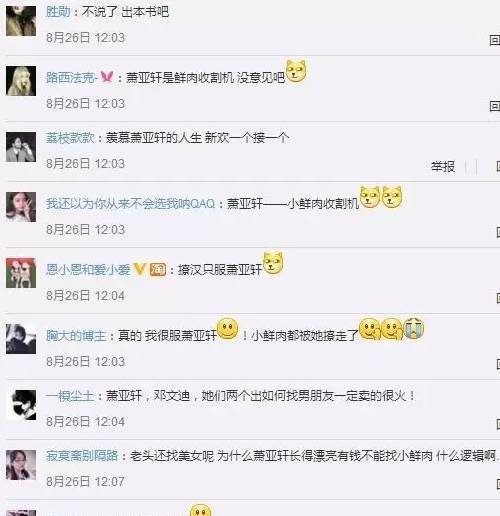Click yellow V verified badge of 恩小恩和爱小爱

pos(139,269)
